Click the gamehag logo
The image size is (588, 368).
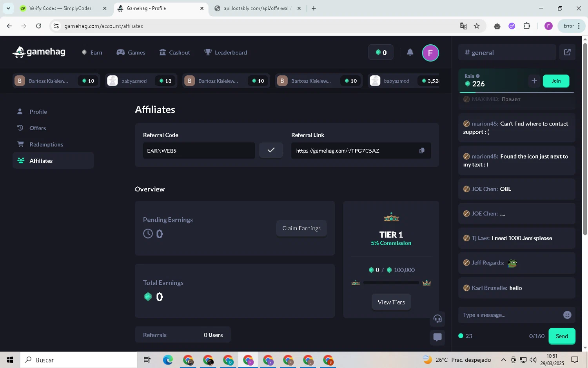tap(39, 52)
